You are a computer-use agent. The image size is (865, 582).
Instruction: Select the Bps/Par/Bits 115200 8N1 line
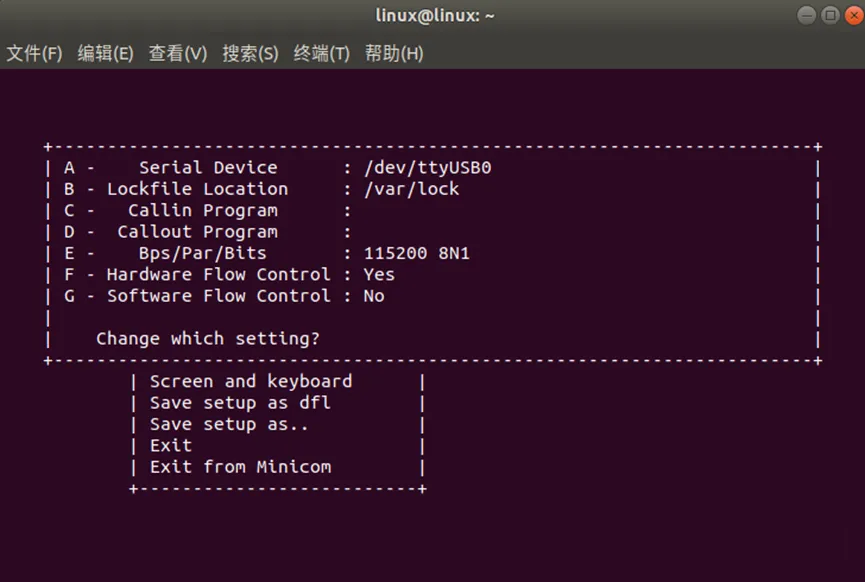click(x=267, y=253)
